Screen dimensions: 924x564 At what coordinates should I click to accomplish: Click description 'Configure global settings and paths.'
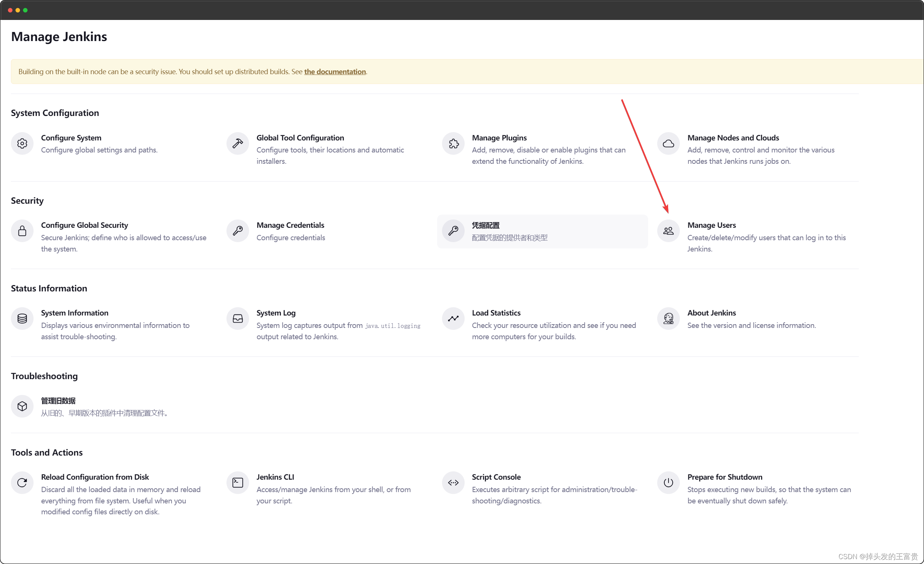point(99,150)
